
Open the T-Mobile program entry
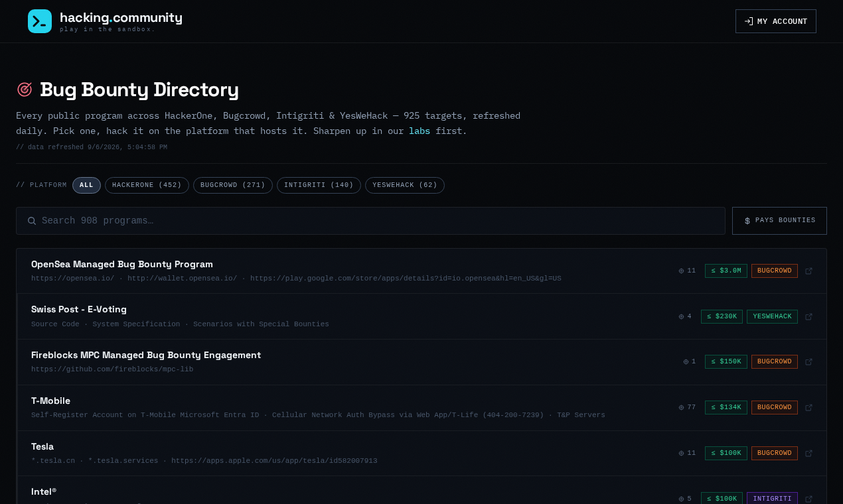[421, 407]
